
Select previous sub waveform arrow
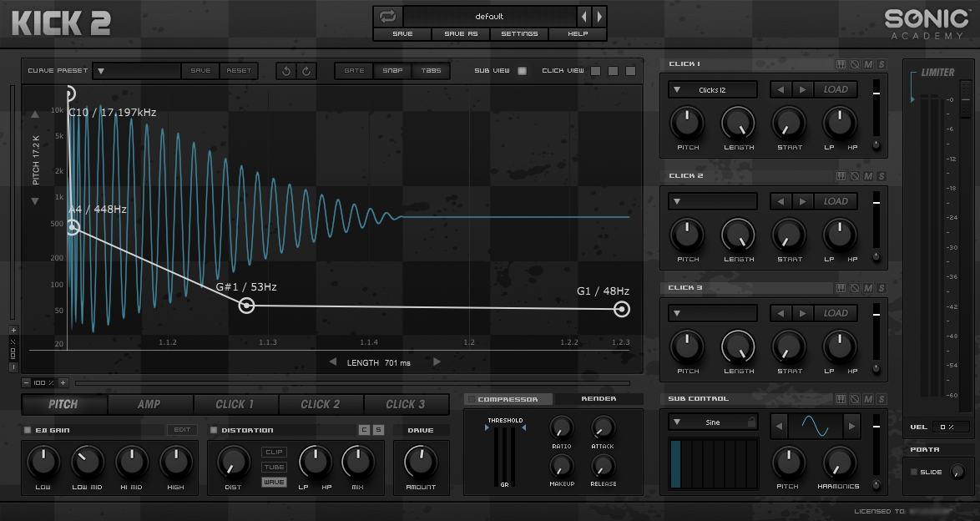click(779, 427)
